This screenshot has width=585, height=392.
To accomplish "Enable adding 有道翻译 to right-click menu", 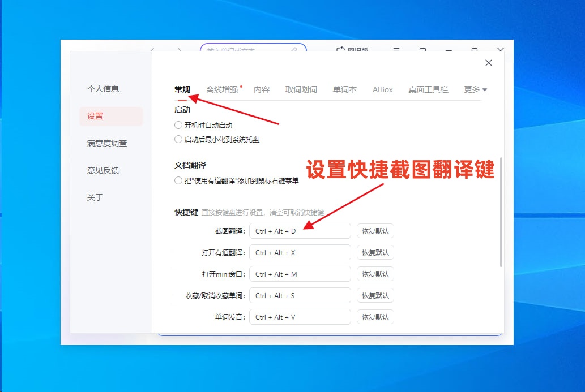I will tap(178, 180).
